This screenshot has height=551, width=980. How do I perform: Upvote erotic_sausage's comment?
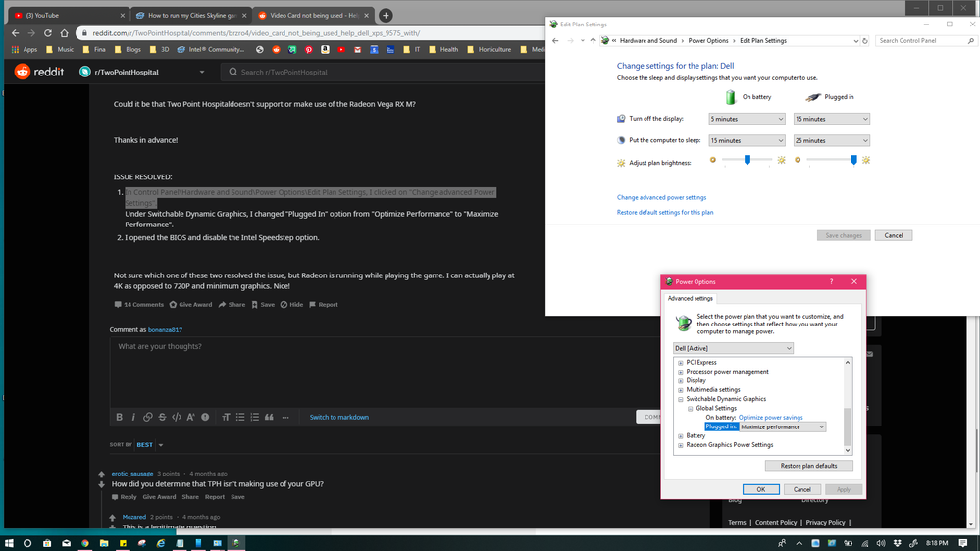click(101, 475)
